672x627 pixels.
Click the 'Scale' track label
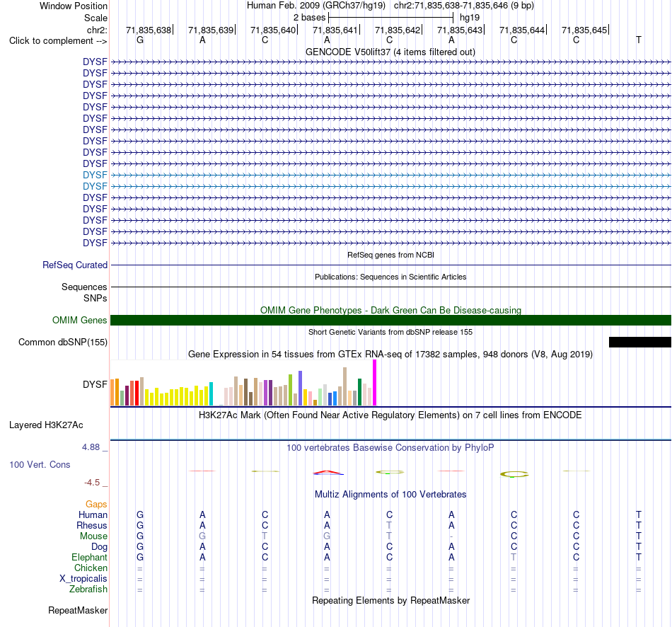coord(95,18)
